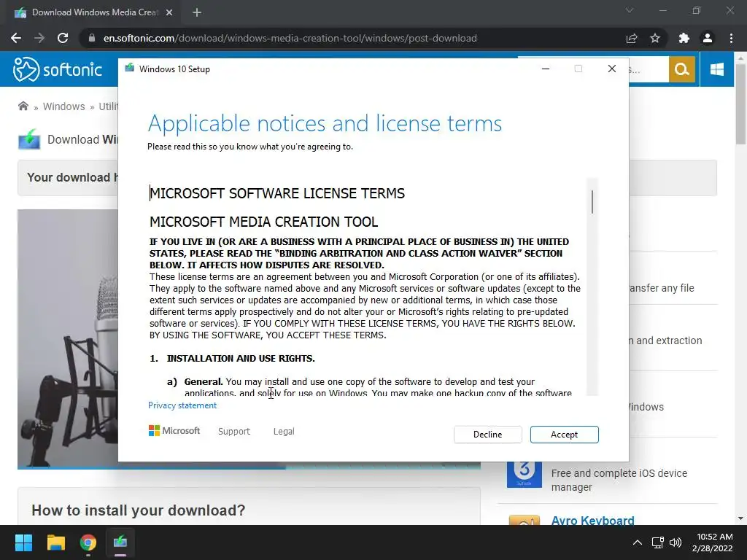
Task: Click Softonic orange search button
Action: pos(682,69)
